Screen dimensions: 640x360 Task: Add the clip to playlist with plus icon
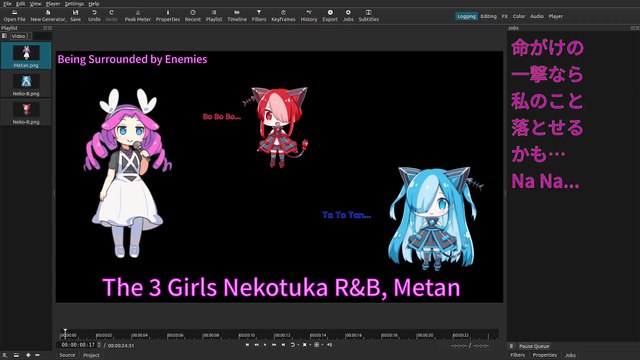coord(28,355)
